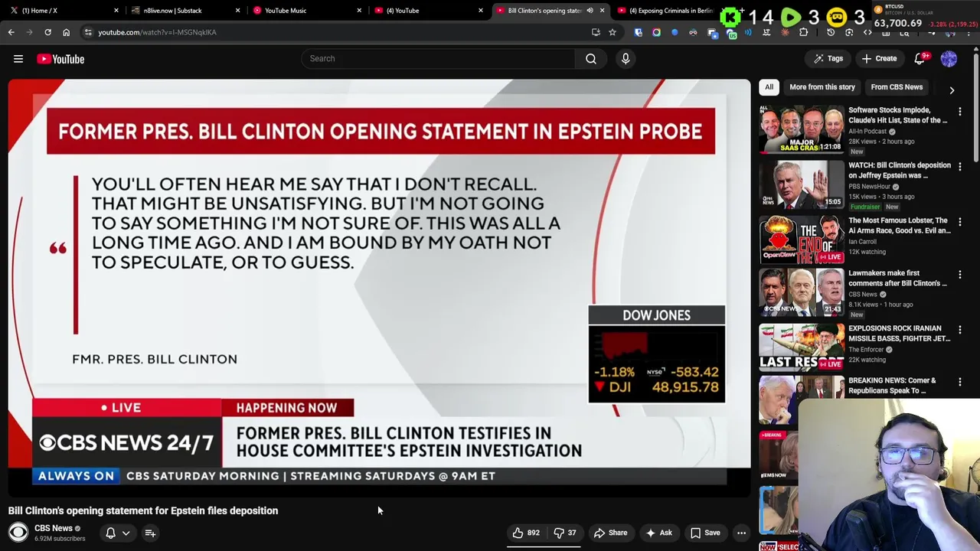The width and height of the screenshot is (980, 551).
Task: Close the Bill Clinton's opening statement tab
Action: pyautogui.click(x=602, y=11)
